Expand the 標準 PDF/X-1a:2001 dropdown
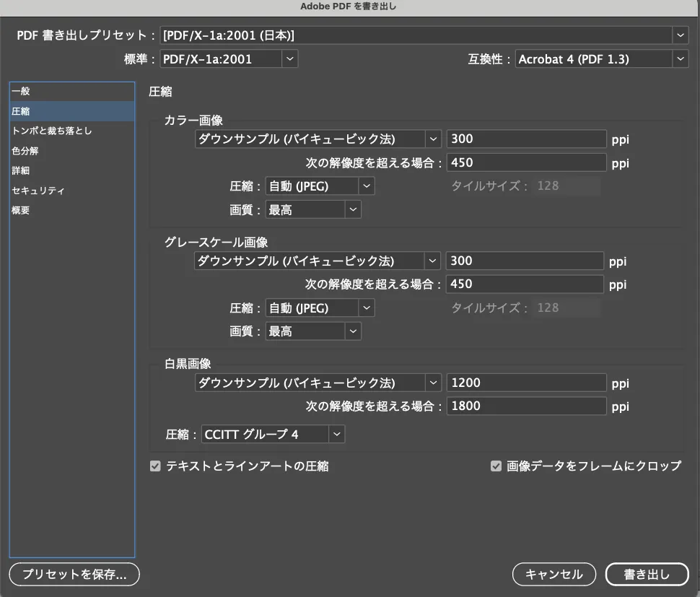 228,59
